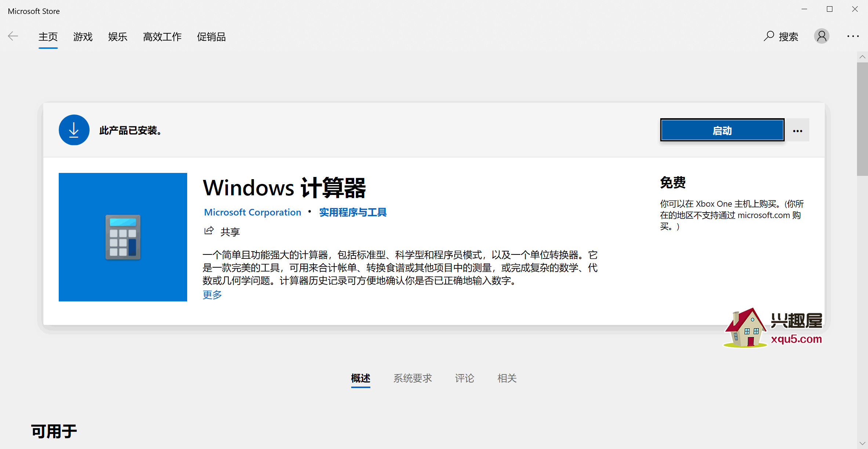Screen dimensions: 868x449
Task: Switch to the 游戏 tab
Action: (83, 37)
